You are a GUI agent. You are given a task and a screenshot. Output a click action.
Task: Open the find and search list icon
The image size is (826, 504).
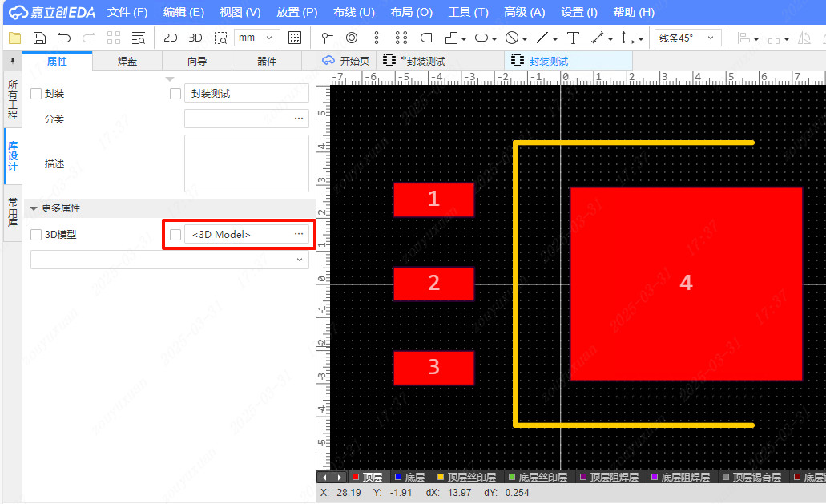coord(139,38)
